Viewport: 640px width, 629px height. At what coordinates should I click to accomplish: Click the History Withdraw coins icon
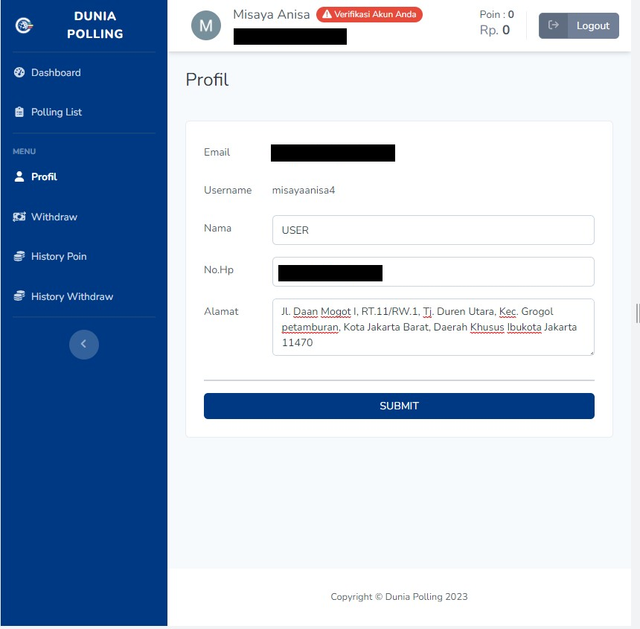[x=19, y=296]
